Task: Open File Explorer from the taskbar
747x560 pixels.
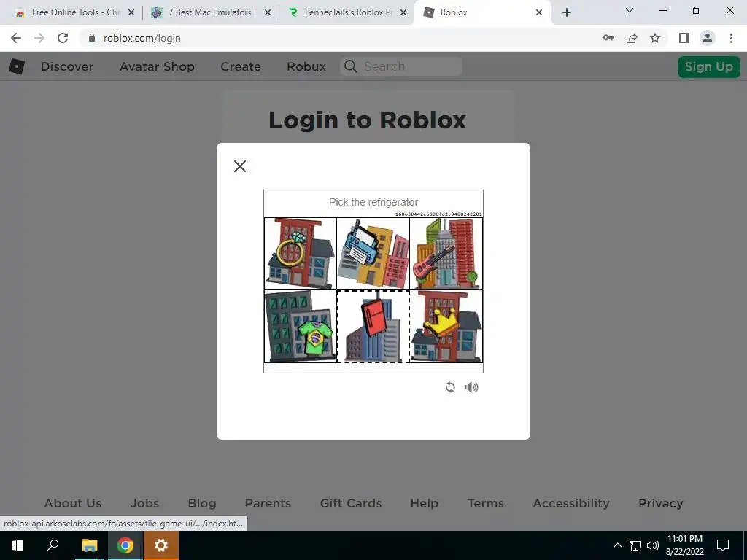Action: (89, 545)
